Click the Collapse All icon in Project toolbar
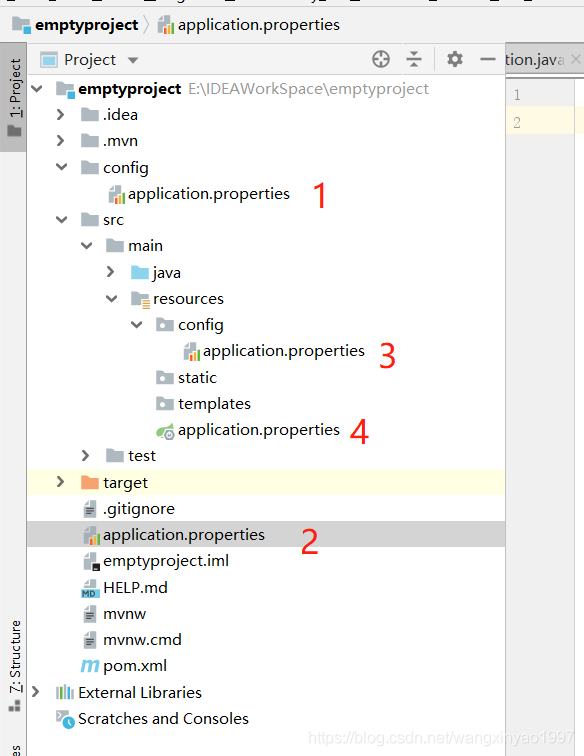584x756 pixels. (414, 59)
